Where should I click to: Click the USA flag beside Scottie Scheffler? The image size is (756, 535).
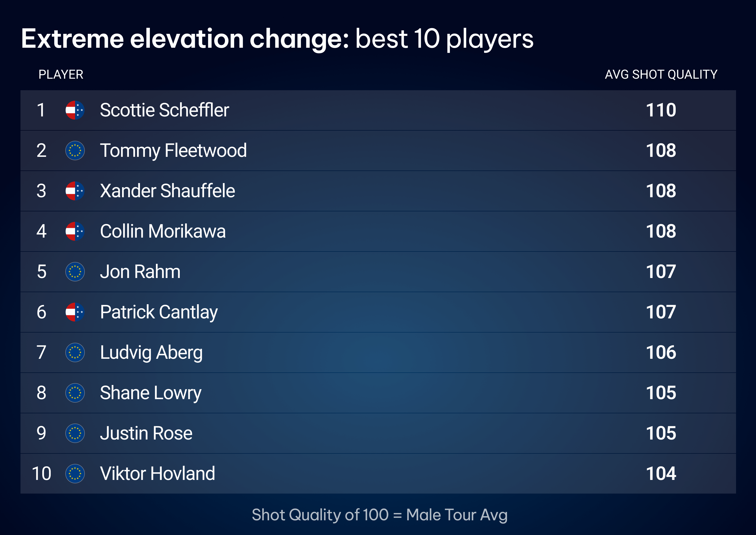coord(75,110)
